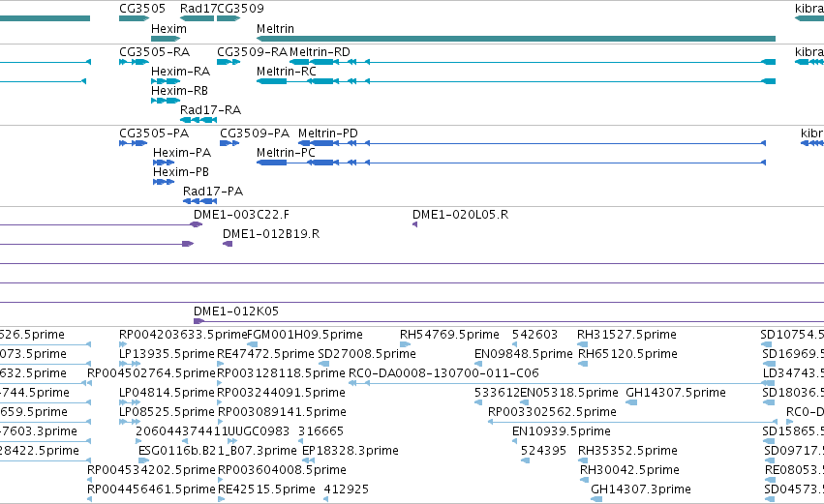The width and height of the screenshot is (824, 504).
Task: Open the ESG0116b.B21_B07.3prime EST label
Action: click(x=218, y=452)
